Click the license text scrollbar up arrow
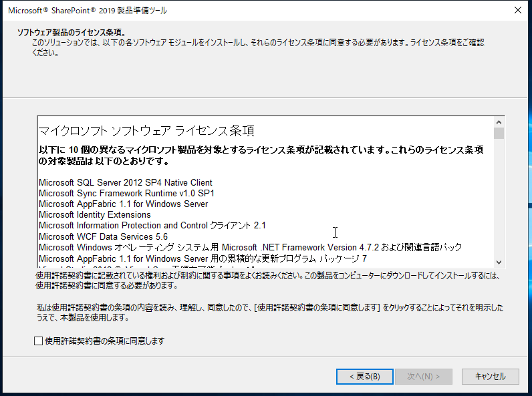 tap(499, 122)
